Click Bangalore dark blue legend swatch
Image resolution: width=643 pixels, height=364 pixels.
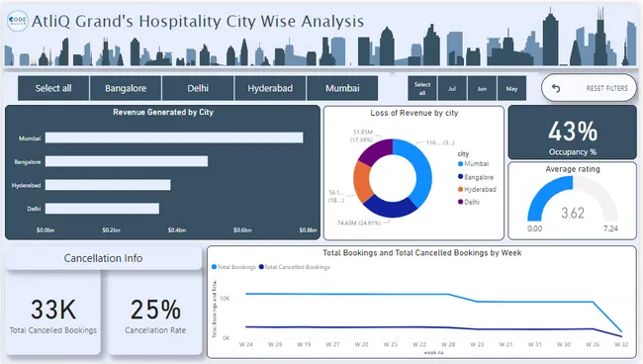point(461,177)
